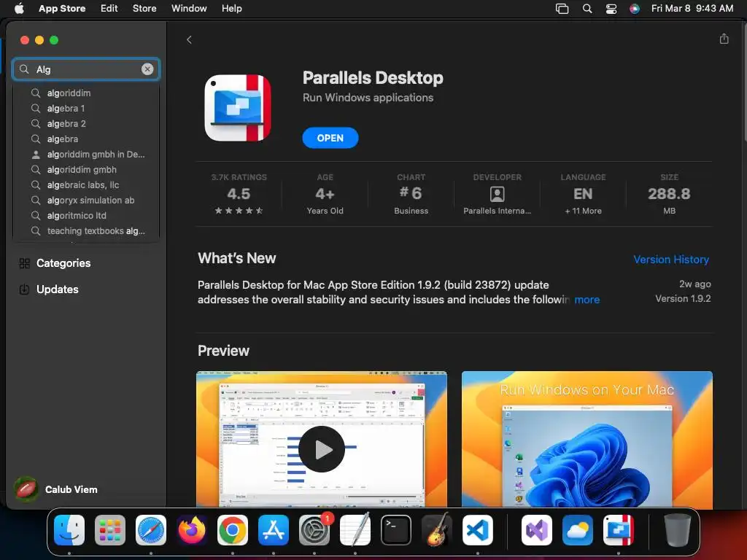Click the Parallels Interna... developer name

[x=497, y=211]
